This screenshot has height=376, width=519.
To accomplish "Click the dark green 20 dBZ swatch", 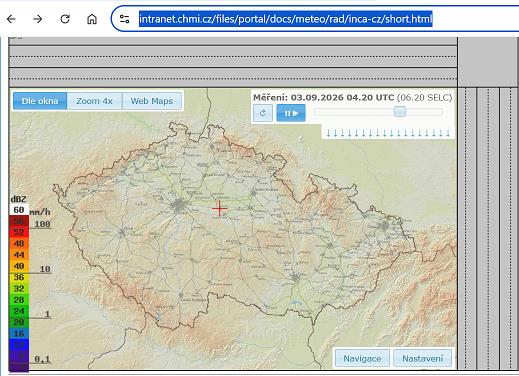I will pyautogui.click(x=19, y=322).
